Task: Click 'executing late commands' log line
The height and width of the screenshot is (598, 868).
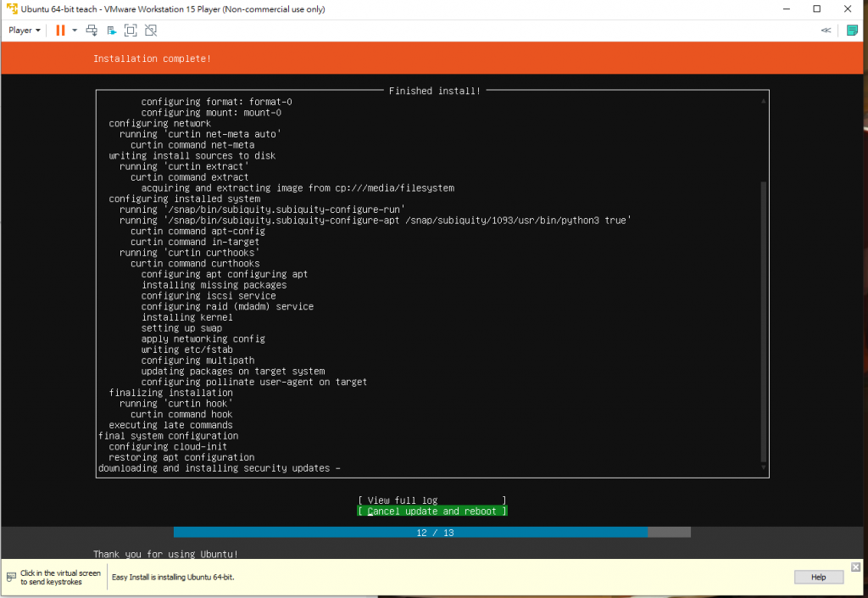Action: coord(170,425)
